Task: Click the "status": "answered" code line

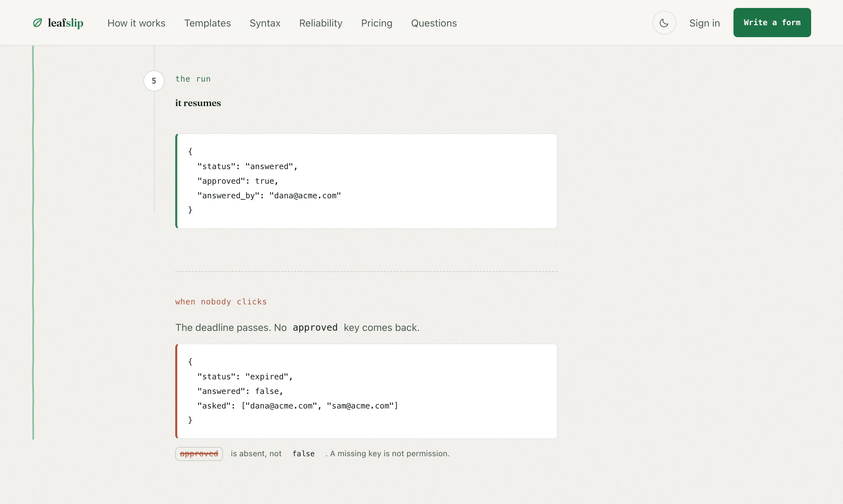Action: click(248, 166)
